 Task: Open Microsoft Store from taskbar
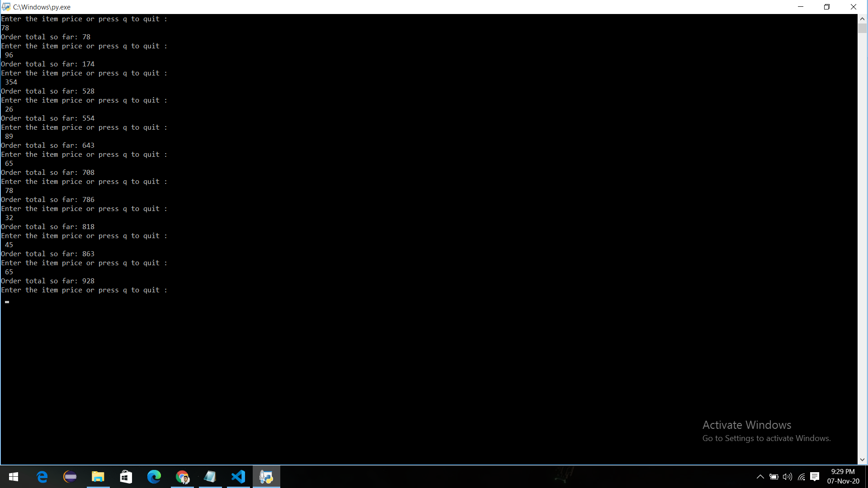[x=126, y=477]
